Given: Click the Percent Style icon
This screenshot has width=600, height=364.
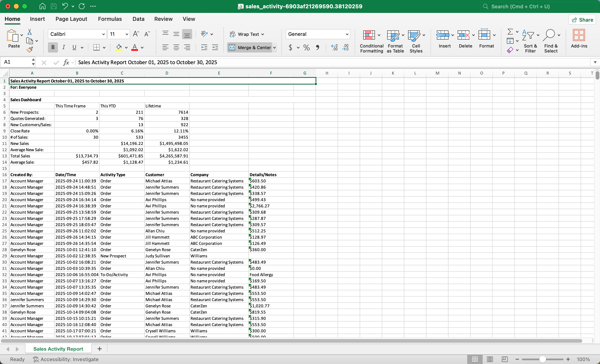Looking at the screenshot, I should (x=307, y=47).
